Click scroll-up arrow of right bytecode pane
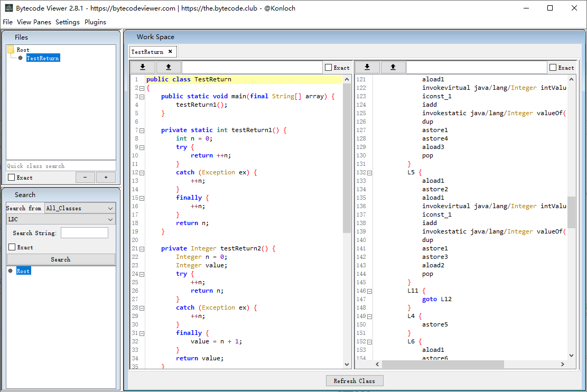The height and width of the screenshot is (392, 587). [571, 79]
